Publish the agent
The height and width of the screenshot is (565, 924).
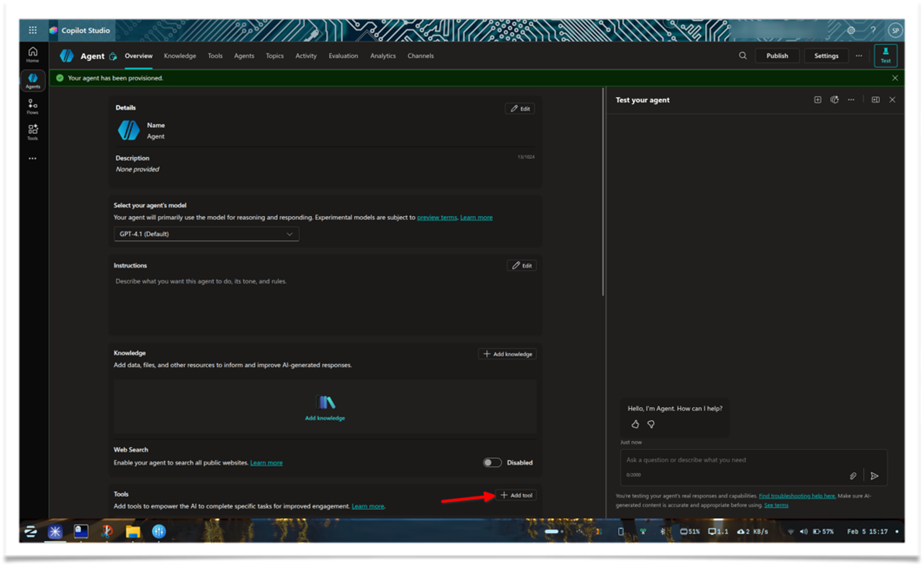777,56
